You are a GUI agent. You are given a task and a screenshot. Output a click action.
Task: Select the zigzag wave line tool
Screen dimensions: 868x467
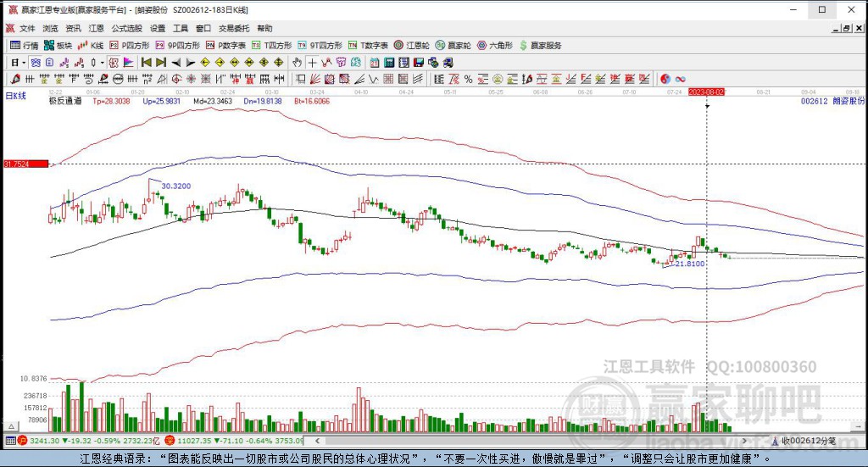(x=374, y=79)
